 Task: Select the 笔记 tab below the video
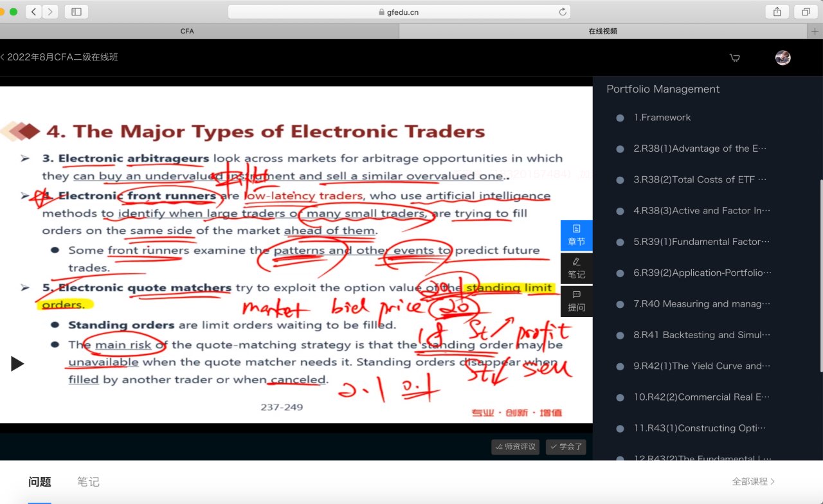click(x=88, y=482)
